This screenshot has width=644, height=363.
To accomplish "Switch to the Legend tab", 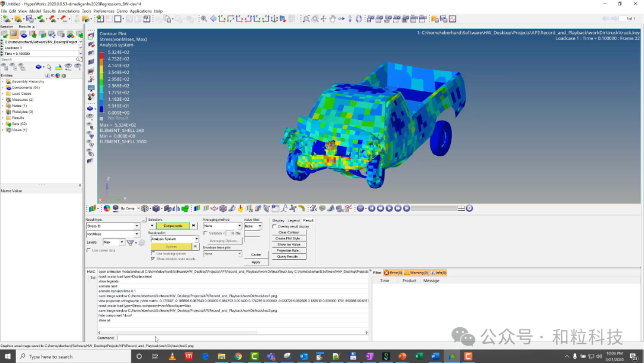I will 293,220.
